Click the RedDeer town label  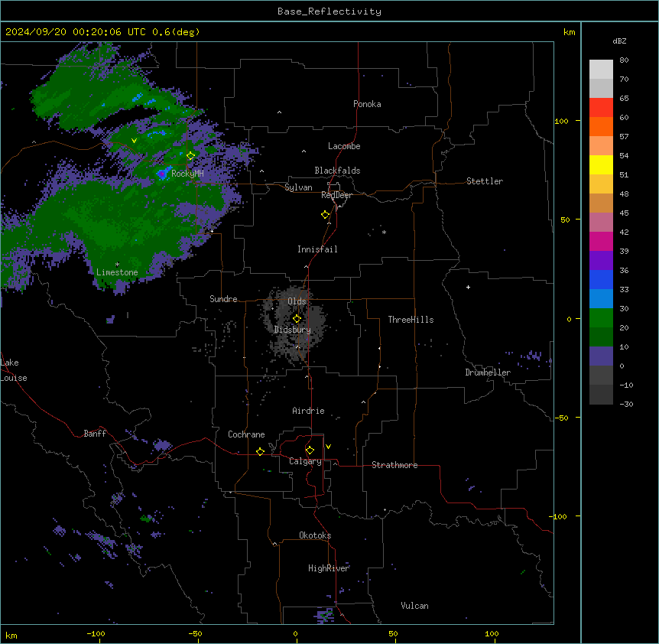tap(336, 195)
